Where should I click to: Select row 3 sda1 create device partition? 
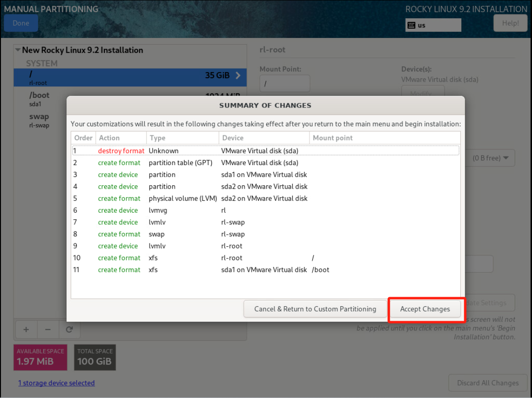(x=266, y=175)
